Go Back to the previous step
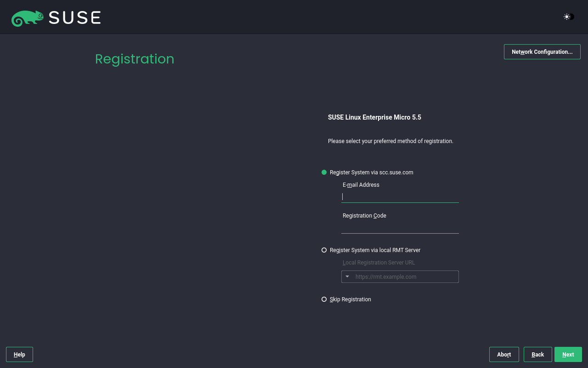This screenshot has width=588, height=368. click(x=537, y=355)
